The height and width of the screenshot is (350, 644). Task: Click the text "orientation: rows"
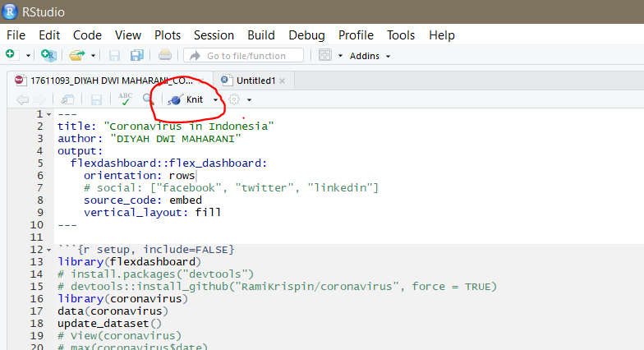pos(140,176)
